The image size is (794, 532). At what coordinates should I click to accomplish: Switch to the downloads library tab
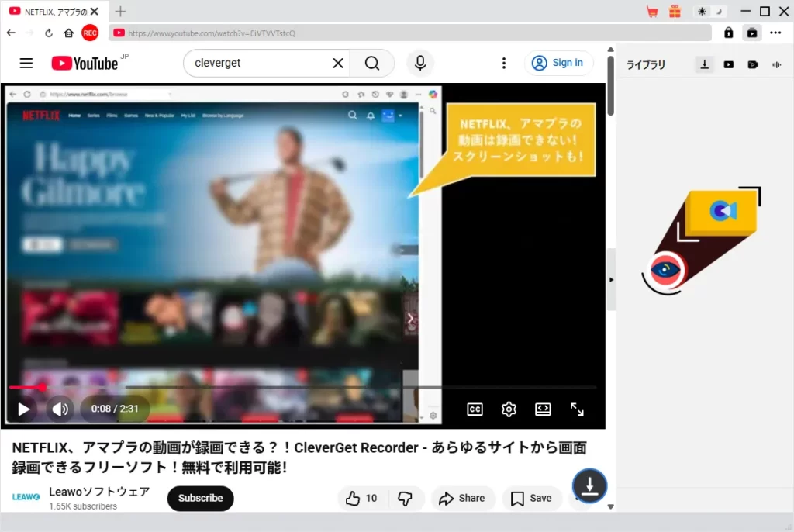coord(704,64)
